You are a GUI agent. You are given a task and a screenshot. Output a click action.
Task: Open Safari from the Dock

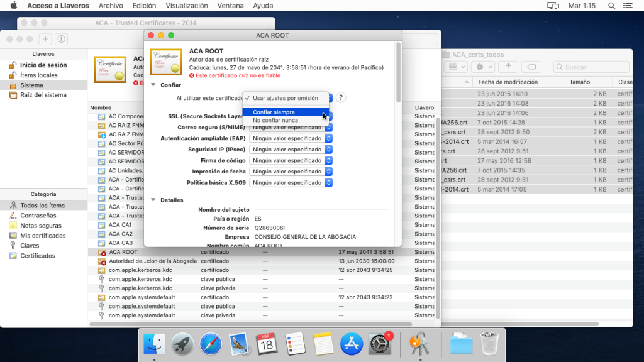point(211,344)
